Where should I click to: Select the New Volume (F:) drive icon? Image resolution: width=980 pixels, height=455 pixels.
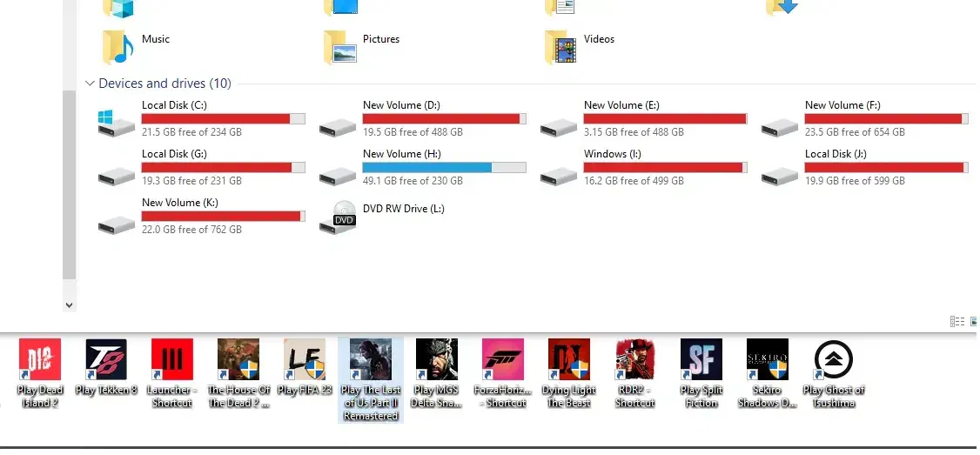point(780,128)
